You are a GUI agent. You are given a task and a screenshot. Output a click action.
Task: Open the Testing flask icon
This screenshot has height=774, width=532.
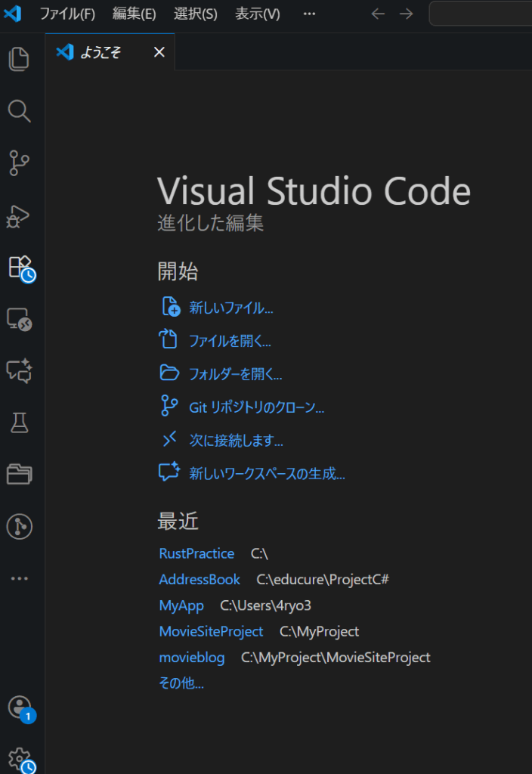(x=19, y=423)
